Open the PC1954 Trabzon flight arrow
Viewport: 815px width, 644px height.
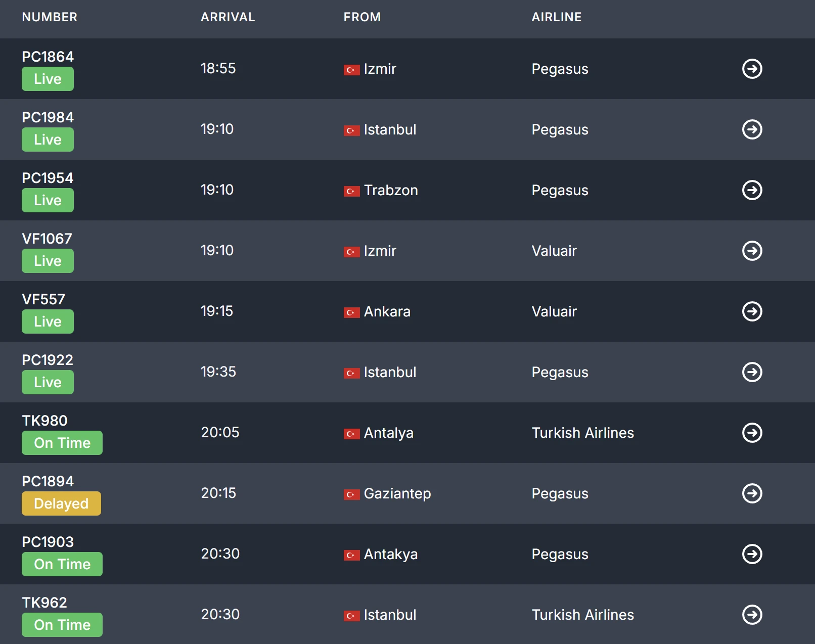pyautogui.click(x=752, y=190)
